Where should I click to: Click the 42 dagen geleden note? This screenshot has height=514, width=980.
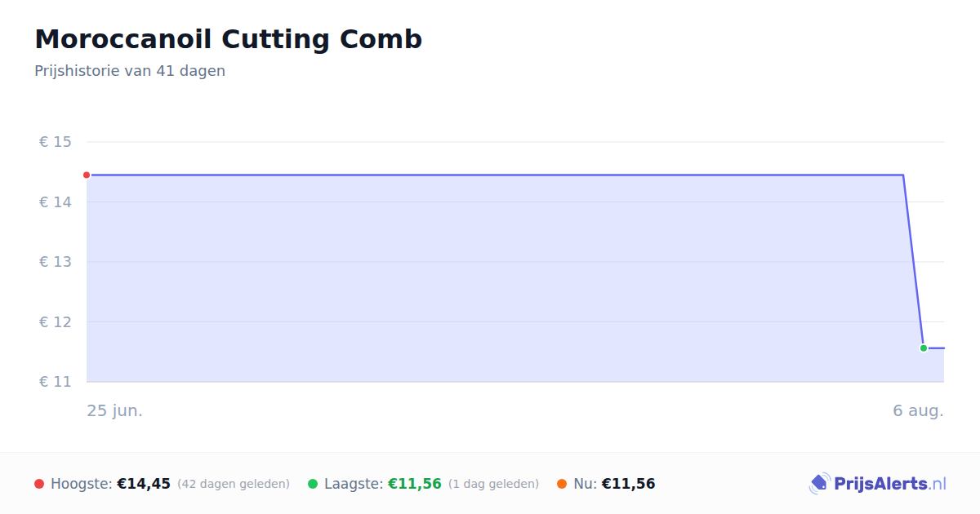coord(234,484)
